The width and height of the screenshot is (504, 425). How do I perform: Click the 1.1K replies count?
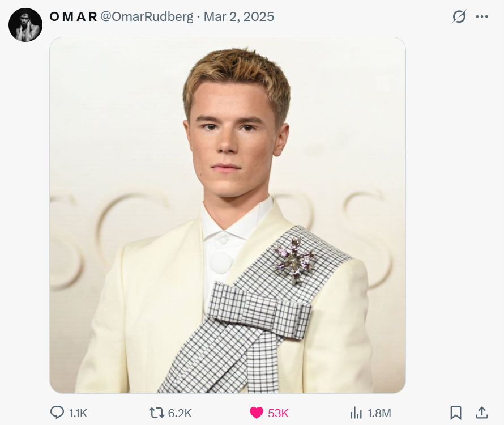pos(78,413)
